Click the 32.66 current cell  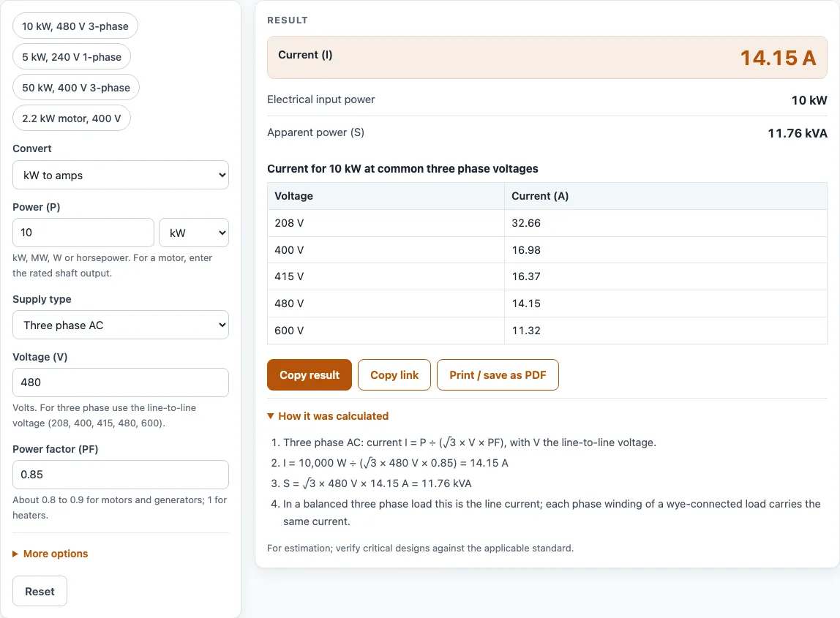click(x=665, y=223)
